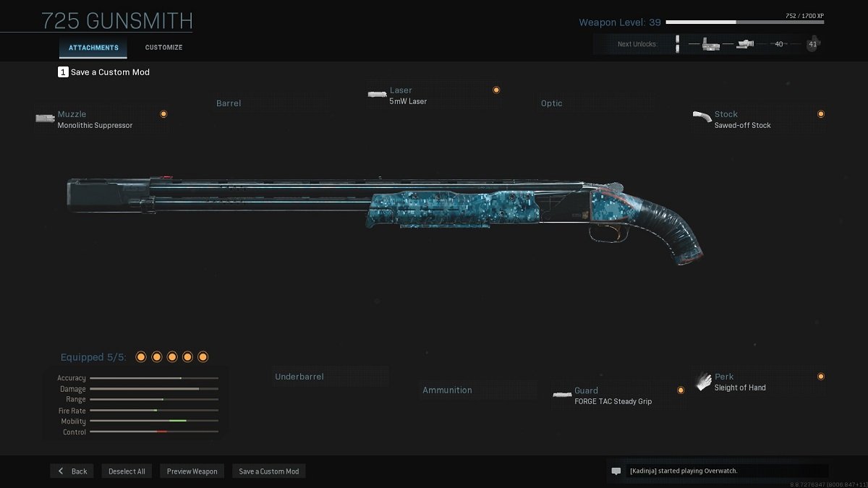Click the Deselect All button

127,471
